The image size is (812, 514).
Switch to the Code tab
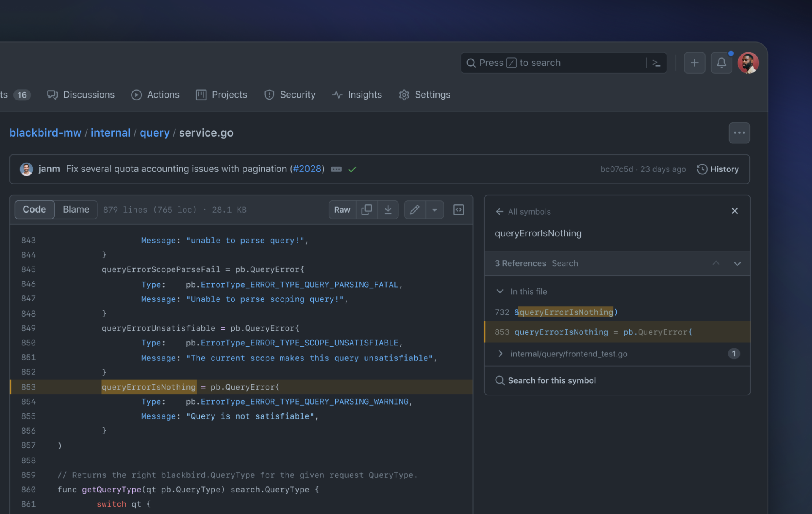34,209
